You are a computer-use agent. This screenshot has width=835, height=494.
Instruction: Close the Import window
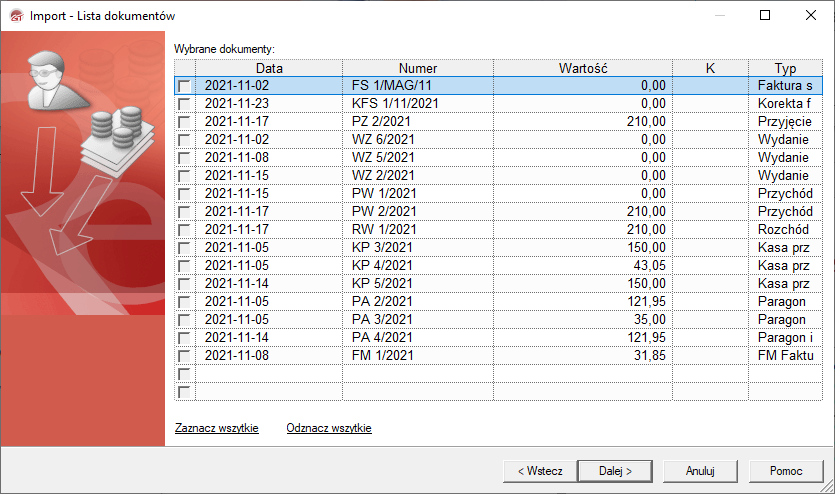[811, 15]
